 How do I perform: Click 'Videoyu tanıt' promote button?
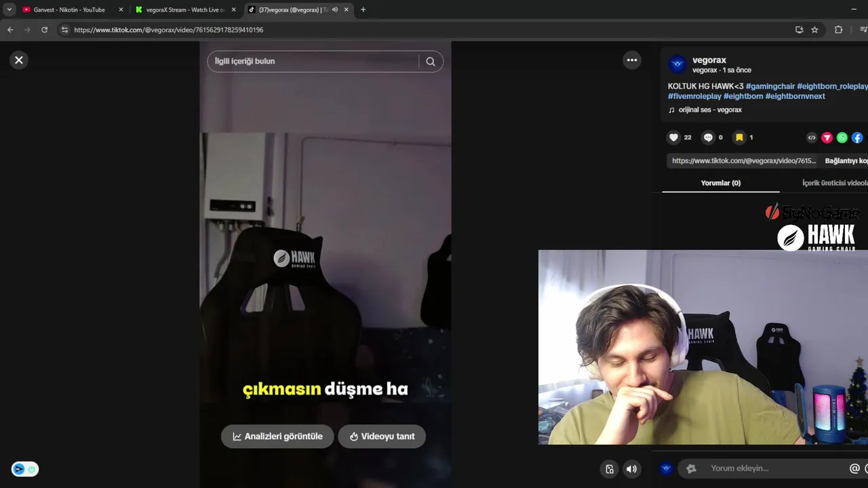pos(382,436)
